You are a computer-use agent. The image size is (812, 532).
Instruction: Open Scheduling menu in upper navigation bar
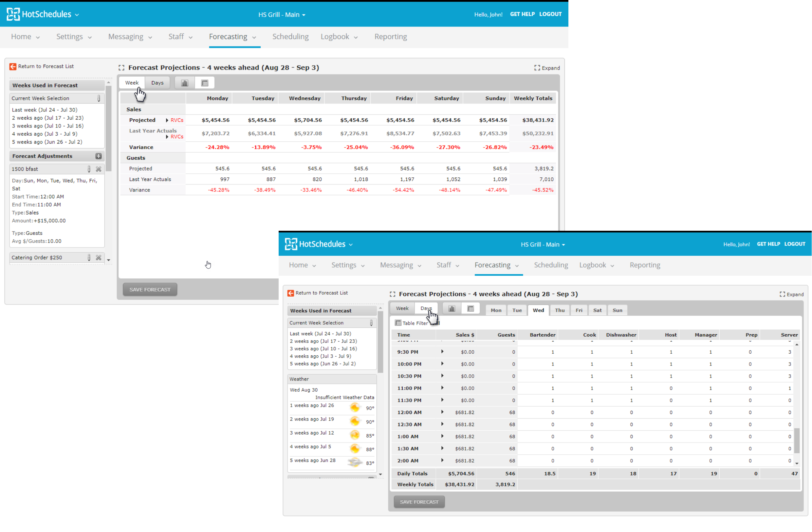290,36
